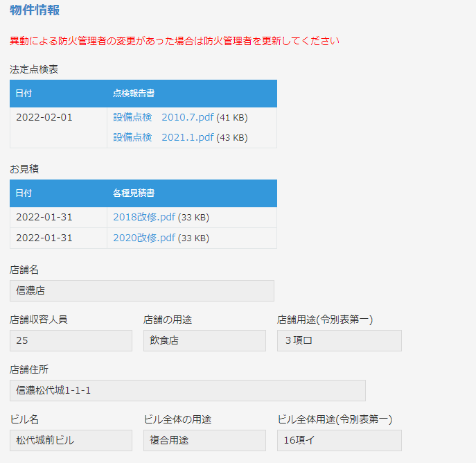Select the ビル名 field showing 松代城前ビル
476x463 pixels.
pyautogui.click(x=71, y=440)
